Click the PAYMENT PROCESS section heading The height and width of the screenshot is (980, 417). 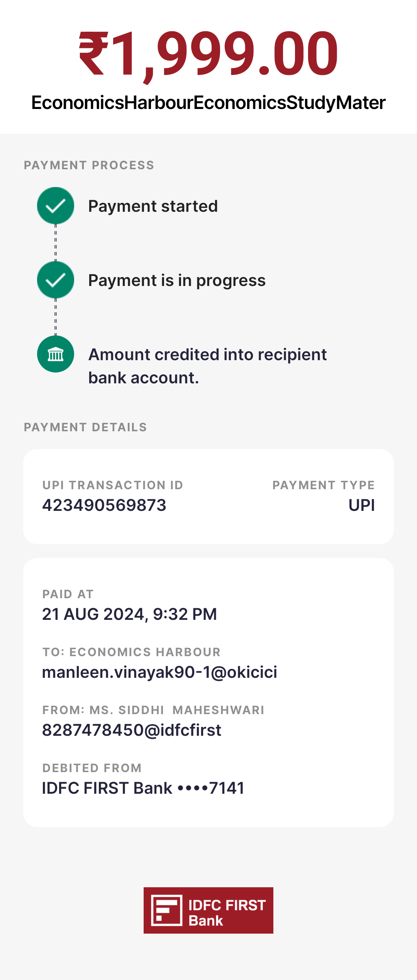point(89,165)
